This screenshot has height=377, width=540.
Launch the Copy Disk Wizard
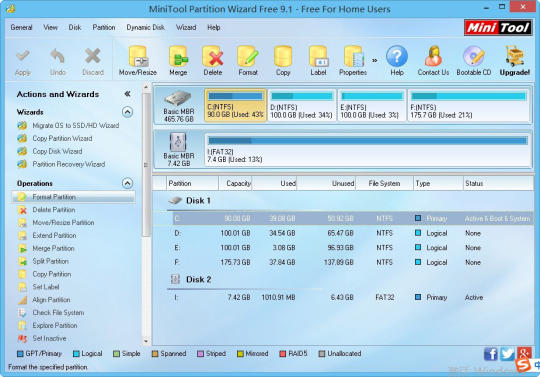pyautogui.click(x=57, y=151)
